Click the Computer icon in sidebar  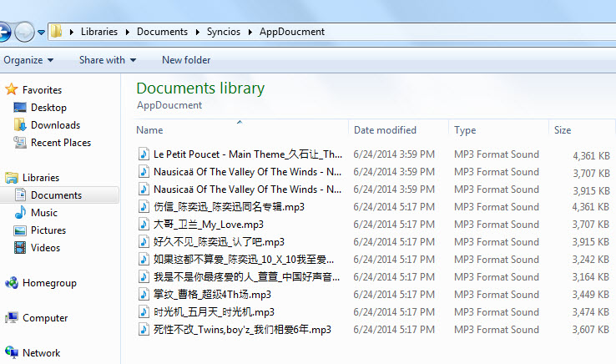(12, 317)
